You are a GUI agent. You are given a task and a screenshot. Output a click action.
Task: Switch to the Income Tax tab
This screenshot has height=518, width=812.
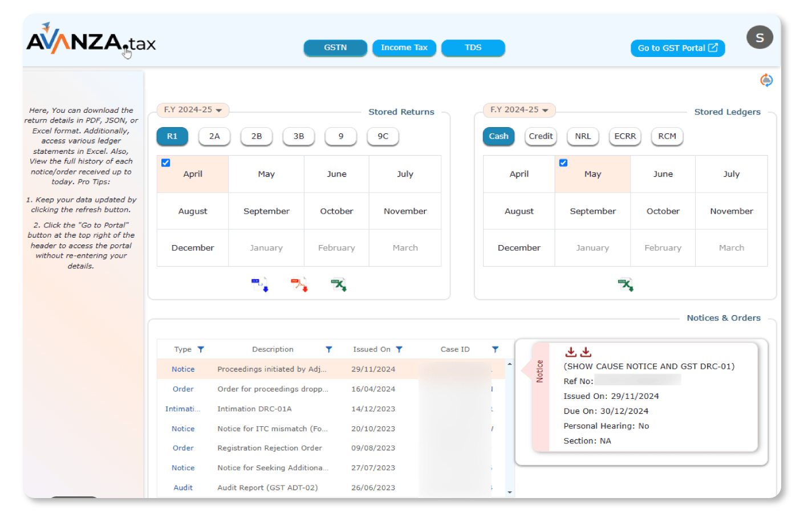pyautogui.click(x=404, y=48)
